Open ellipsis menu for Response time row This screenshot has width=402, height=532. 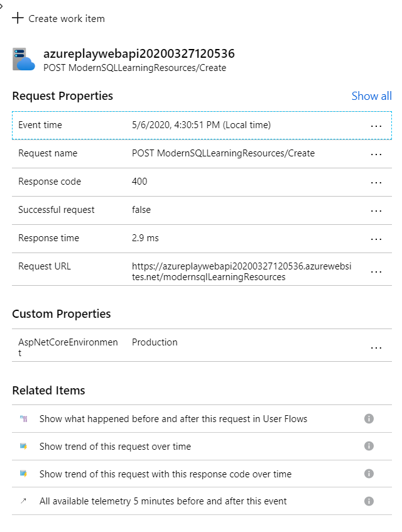376,239
